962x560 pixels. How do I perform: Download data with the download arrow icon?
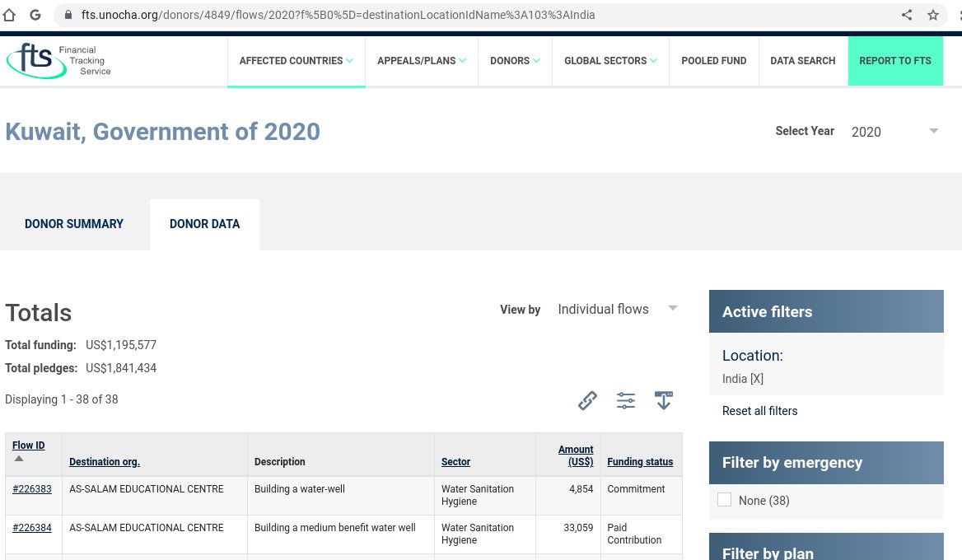coord(664,400)
